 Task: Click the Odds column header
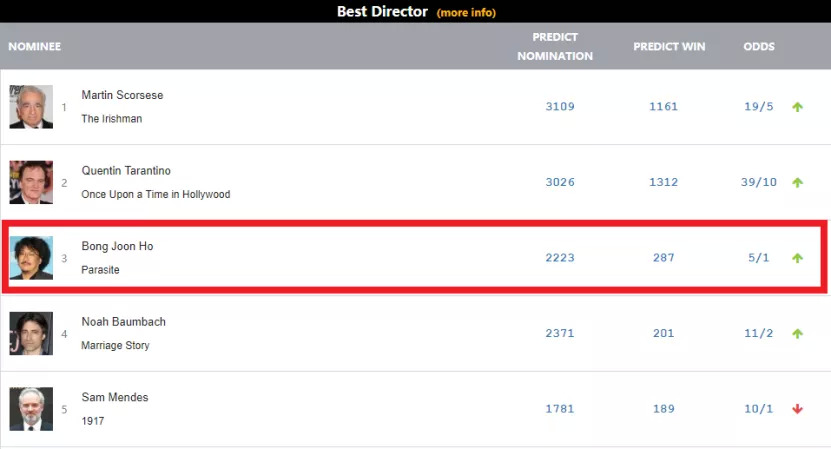click(x=759, y=47)
